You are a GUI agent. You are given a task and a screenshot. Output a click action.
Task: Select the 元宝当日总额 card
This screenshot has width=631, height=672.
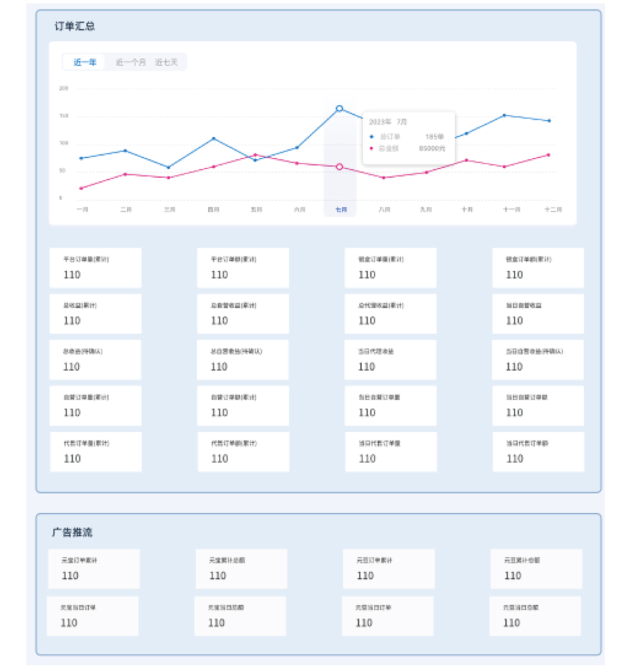point(240,616)
